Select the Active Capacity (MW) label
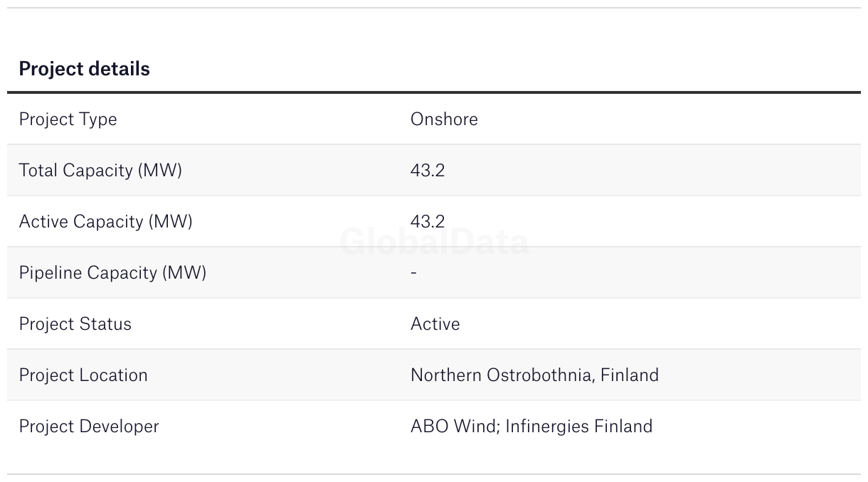Image resolution: width=868 pixels, height=482 pixels. (106, 222)
